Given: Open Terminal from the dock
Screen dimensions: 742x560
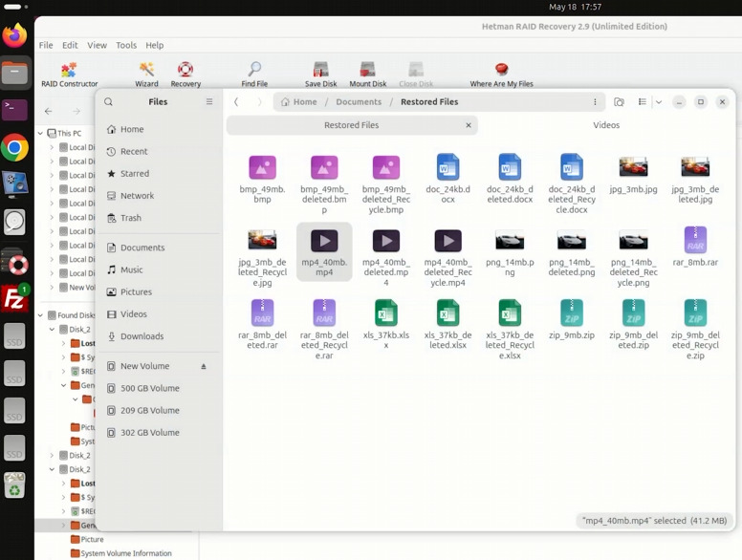Looking at the screenshot, I should click(14, 110).
